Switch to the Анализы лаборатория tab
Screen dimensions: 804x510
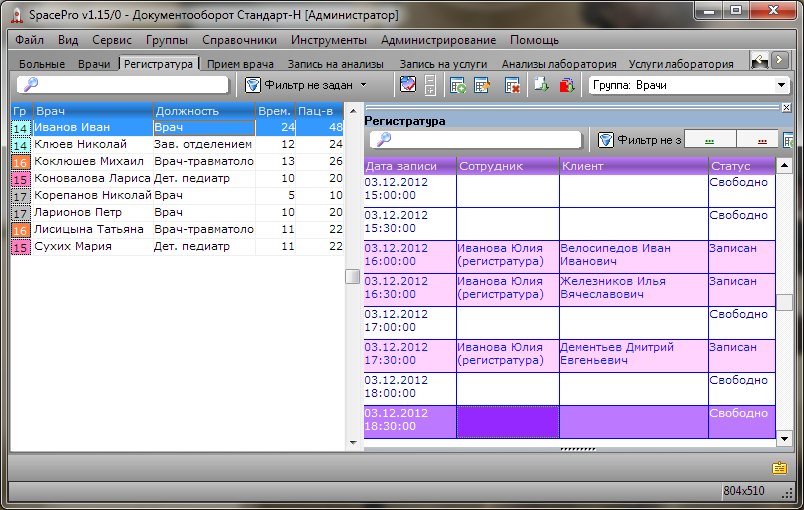click(559, 64)
